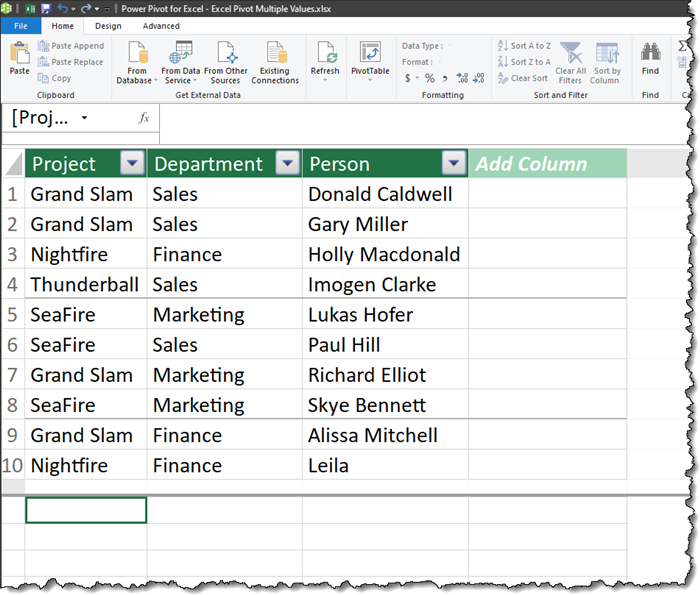Select the Holly Macdonald cell
The image size is (700, 595).
pyautogui.click(x=384, y=255)
